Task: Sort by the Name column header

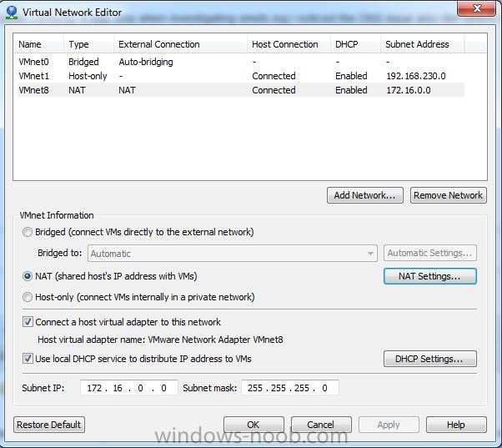Action: 38,44
